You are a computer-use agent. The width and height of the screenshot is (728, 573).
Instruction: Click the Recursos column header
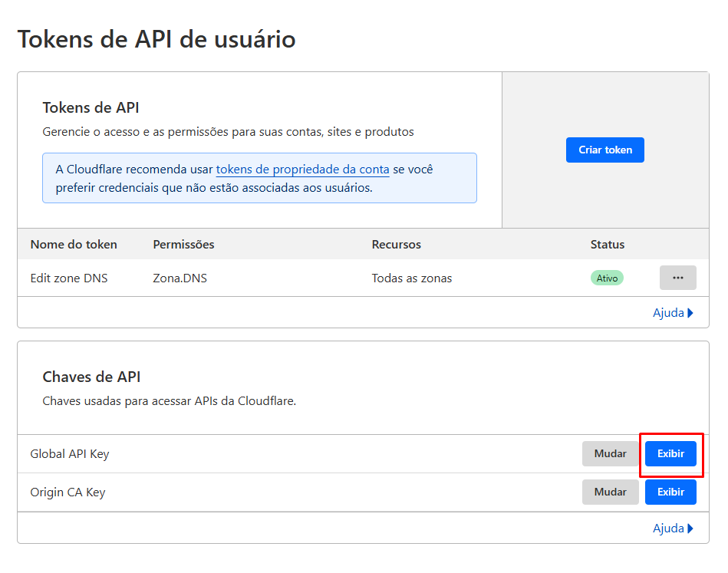click(396, 244)
